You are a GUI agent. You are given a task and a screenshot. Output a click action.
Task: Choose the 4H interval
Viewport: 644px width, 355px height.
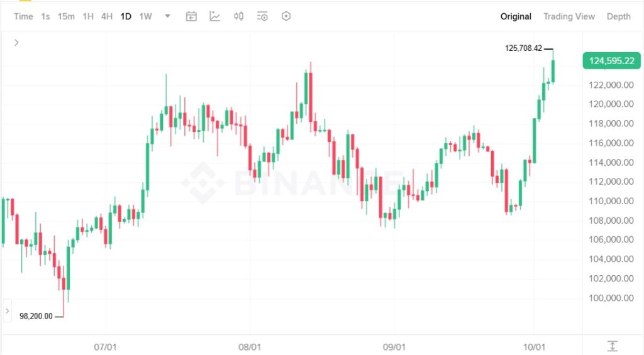coord(107,16)
